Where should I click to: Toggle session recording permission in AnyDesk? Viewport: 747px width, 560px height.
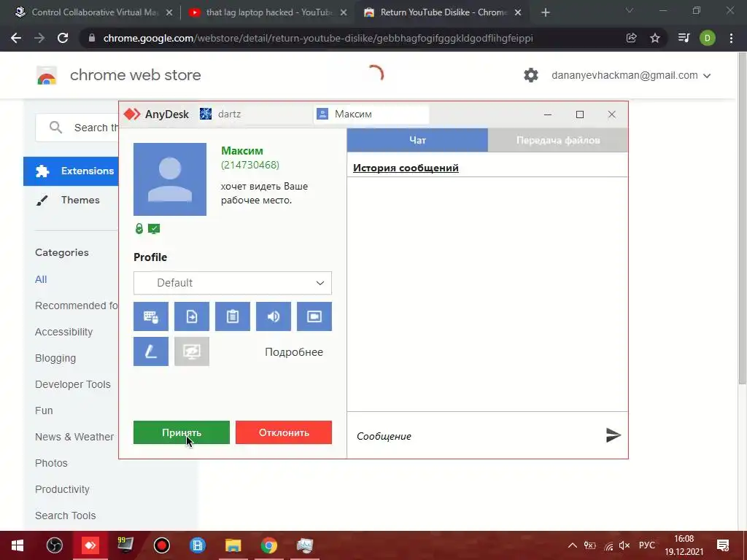coord(314,316)
